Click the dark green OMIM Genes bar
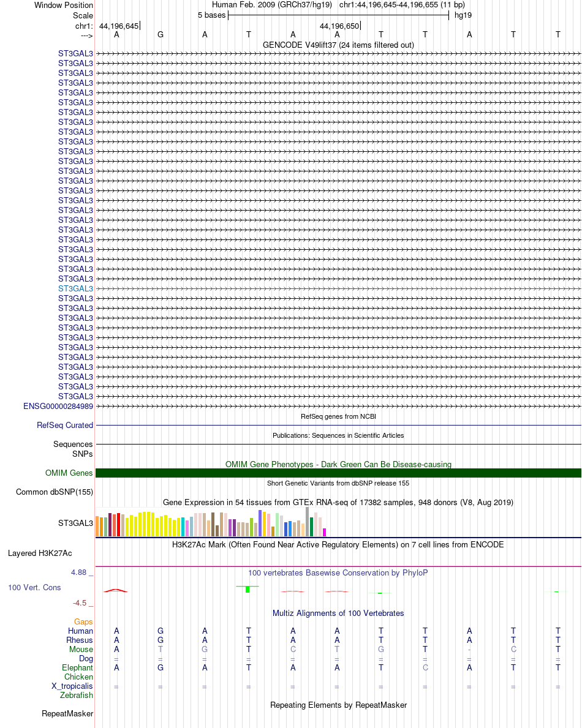This screenshot has height=728, width=582. pos(338,473)
